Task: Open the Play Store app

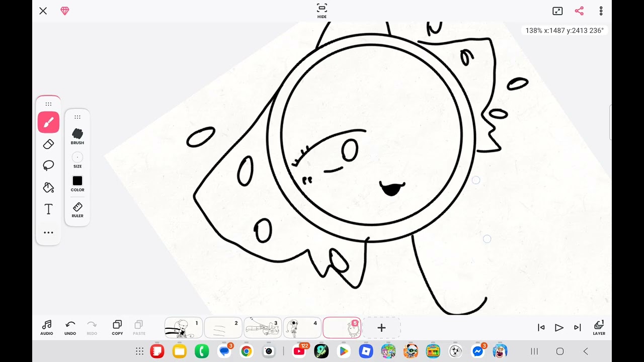Action: [344, 351]
